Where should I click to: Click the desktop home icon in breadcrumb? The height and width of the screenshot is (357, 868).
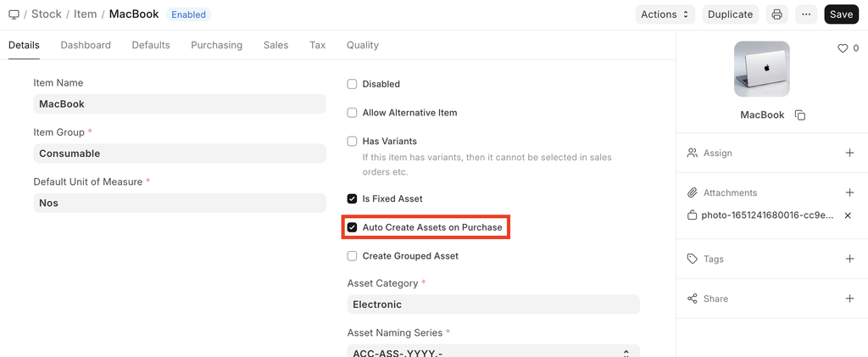14,14
